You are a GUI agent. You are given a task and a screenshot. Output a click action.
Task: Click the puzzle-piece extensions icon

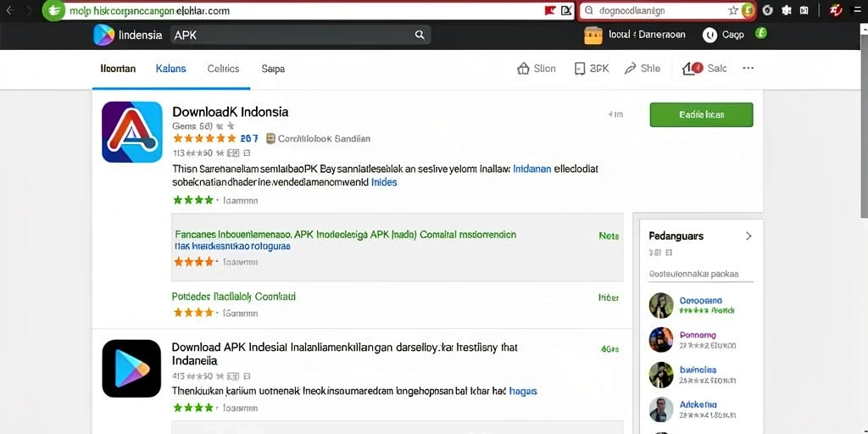786,10
